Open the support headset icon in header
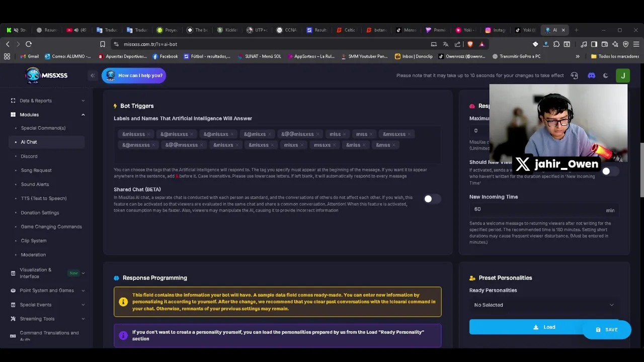The image size is (644, 362). [574, 75]
